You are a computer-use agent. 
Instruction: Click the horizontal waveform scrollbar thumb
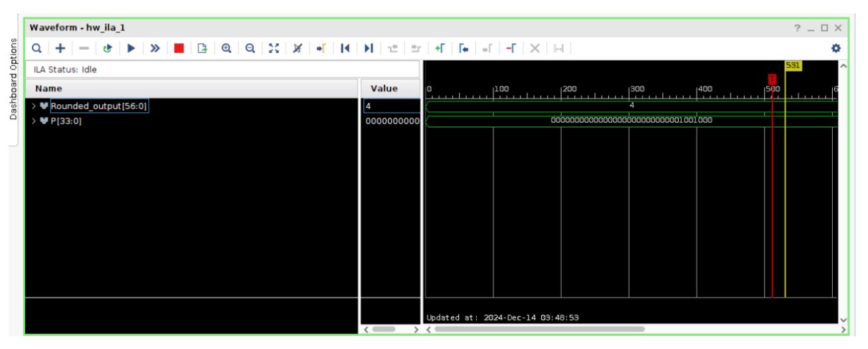[538, 328]
